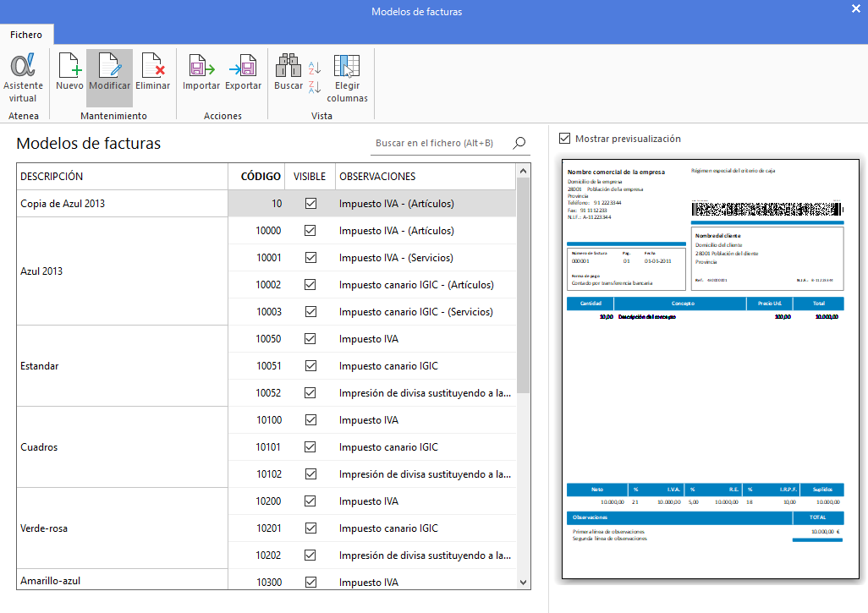Click the vertical scrollbar thumb
This screenshot has width=868, height=613.
coord(523,285)
